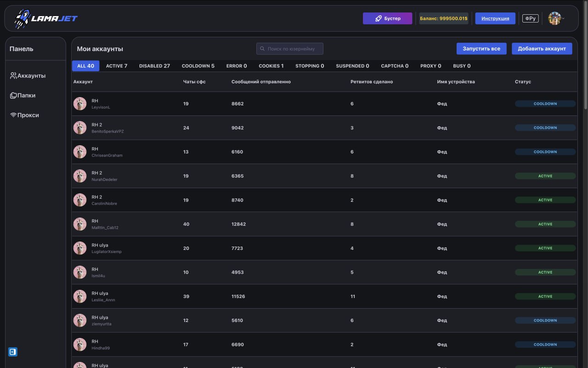
Task: Collapse the sidebar with the blue panel icon
Action: (13, 352)
